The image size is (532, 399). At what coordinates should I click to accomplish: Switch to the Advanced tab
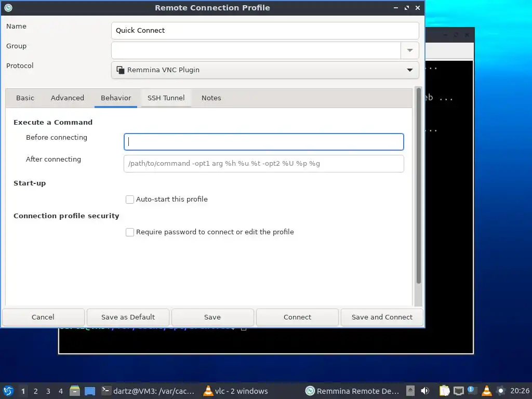(x=68, y=98)
